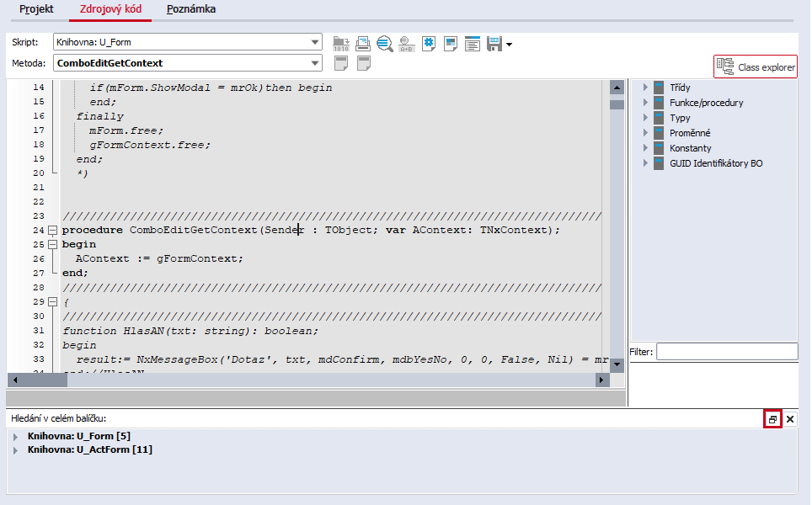Click the Filter input field
This screenshot has width=812, height=505.
pyautogui.click(x=727, y=352)
